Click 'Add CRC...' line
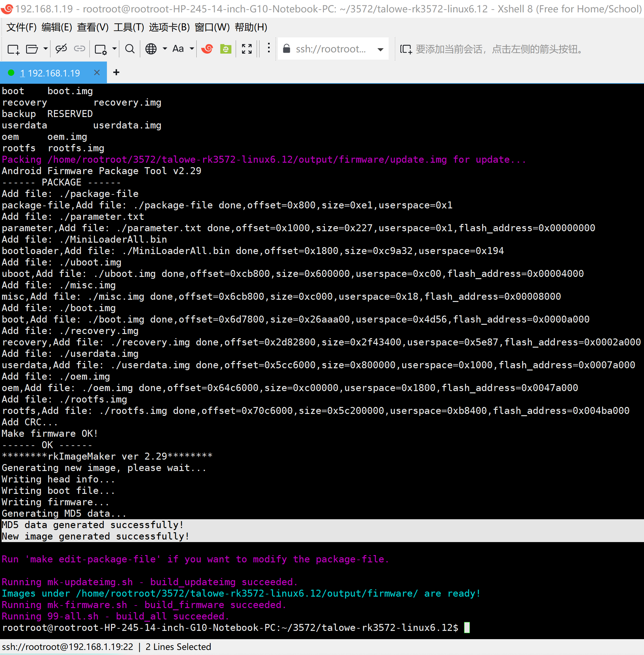This screenshot has width=644, height=655. [x=30, y=422]
